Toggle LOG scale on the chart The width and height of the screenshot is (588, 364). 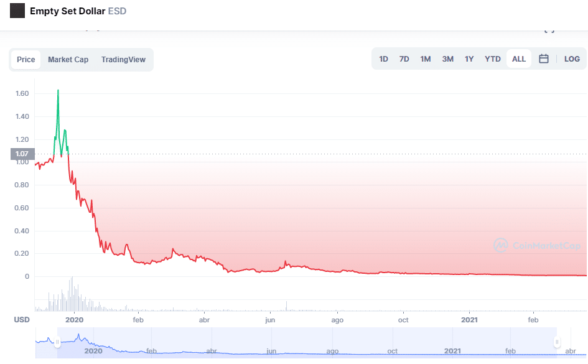tap(572, 59)
